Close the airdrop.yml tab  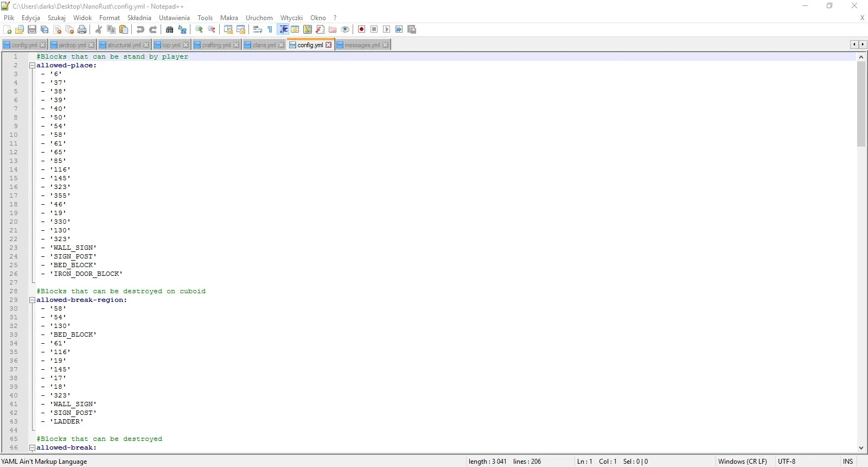91,45
